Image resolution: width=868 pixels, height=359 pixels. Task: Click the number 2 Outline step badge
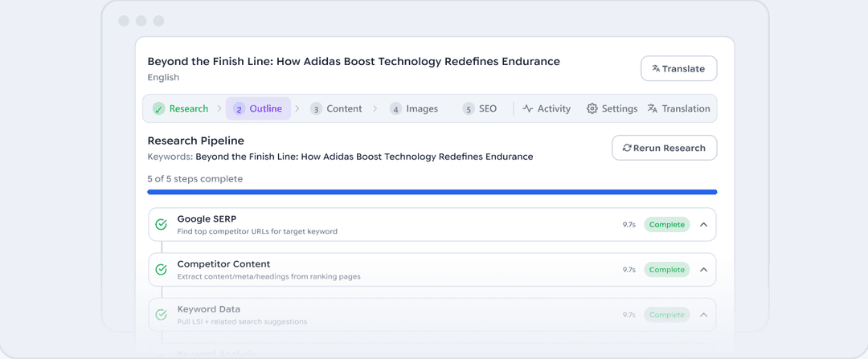(x=240, y=108)
